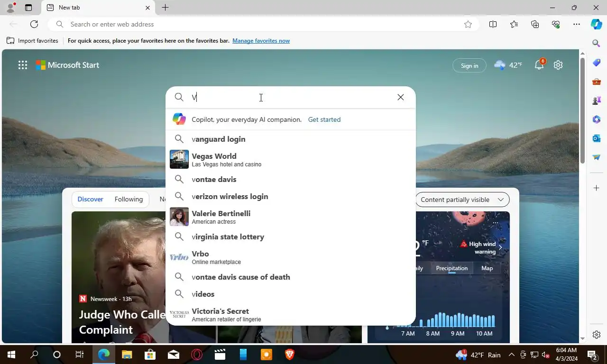The image size is (607, 364).
Task: Select the Vegas World suggestion
Action: [290, 160]
